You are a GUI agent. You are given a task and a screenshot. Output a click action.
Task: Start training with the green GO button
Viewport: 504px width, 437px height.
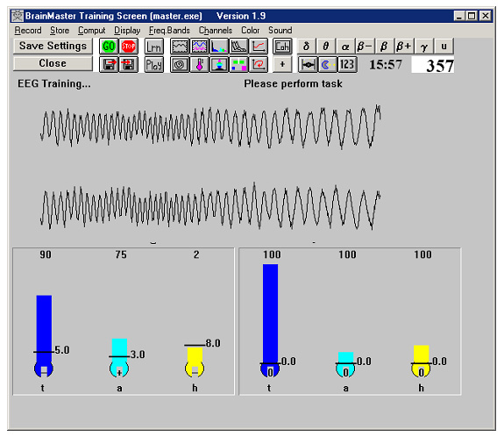(x=109, y=47)
